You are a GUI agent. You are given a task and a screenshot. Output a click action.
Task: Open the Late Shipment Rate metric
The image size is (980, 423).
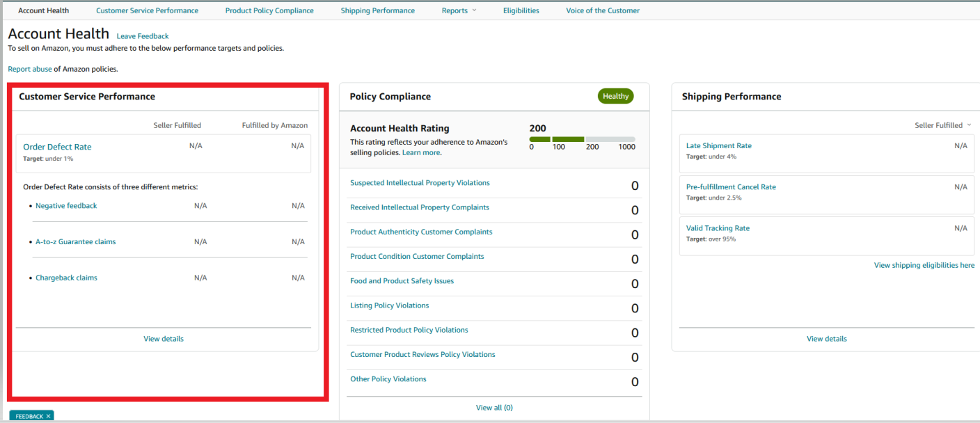(x=718, y=145)
